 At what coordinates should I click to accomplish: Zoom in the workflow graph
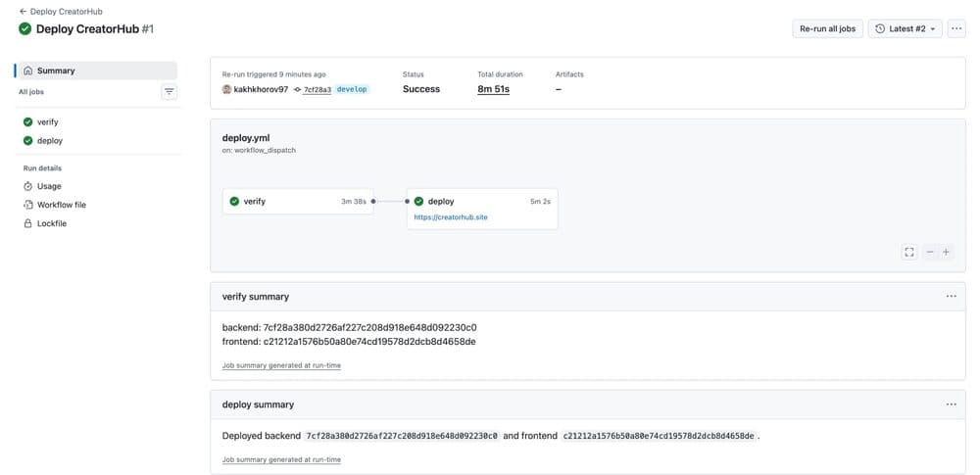click(947, 252)
